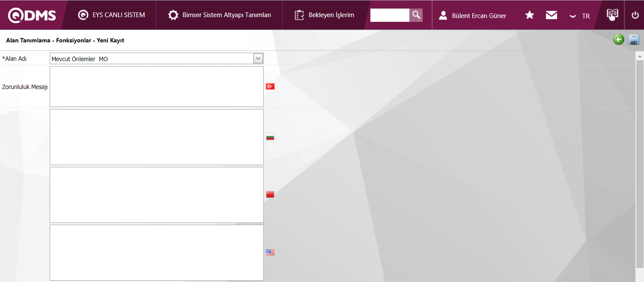Image resolution: width=644 pixels, height=282 pixels.
Task: Click the scrollbar up arrow
Action: click(x=640, y=56)
